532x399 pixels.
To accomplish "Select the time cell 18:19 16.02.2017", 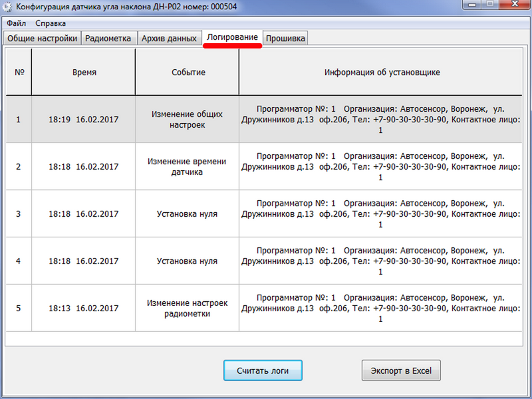I will (x=84, y=120).
